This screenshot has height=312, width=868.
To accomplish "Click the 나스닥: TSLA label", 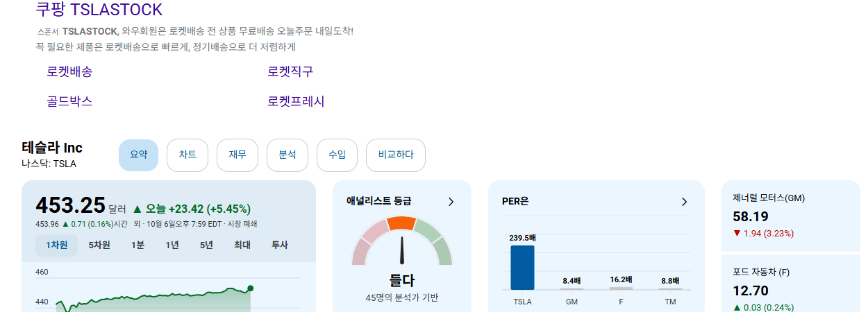I will tap(49, 164).
